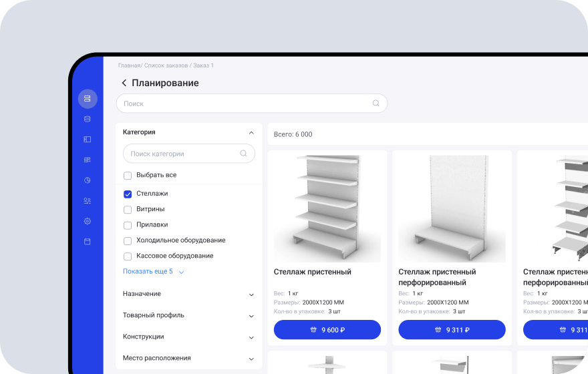The height and width of the screenshot is (374, 588).
Task: Open the database sidebar icon
Action: pos(88,119)
